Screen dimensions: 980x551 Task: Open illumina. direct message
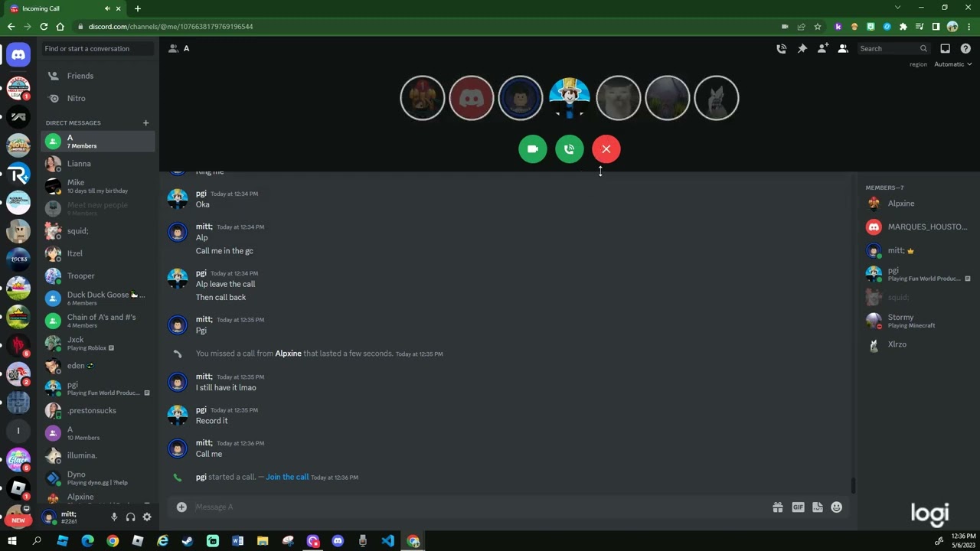point(98,455)
